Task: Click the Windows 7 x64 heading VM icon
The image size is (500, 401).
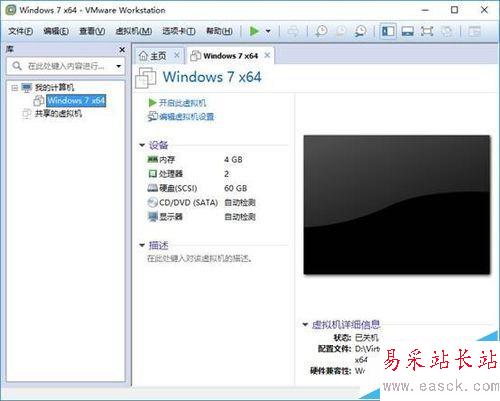Action: (146, 78)
